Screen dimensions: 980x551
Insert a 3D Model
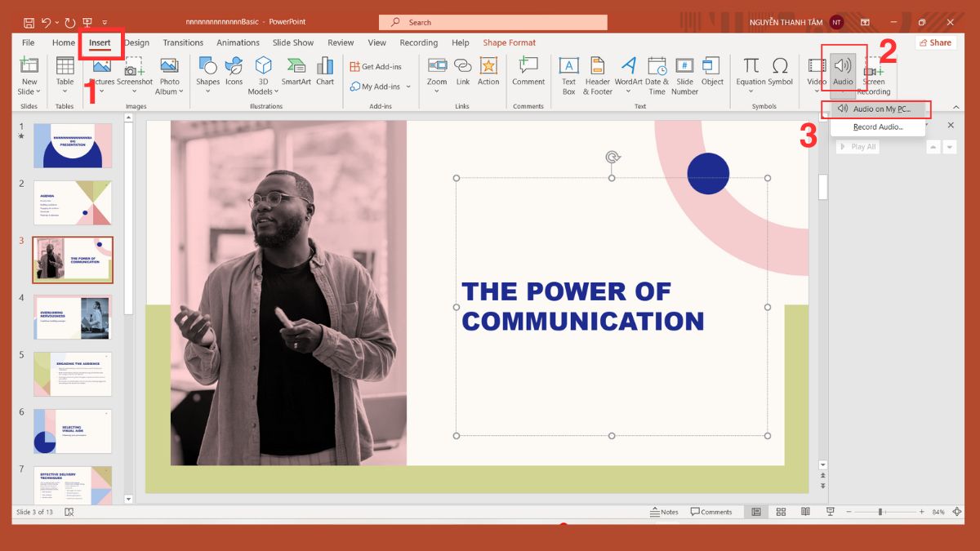tap(263, 73)
